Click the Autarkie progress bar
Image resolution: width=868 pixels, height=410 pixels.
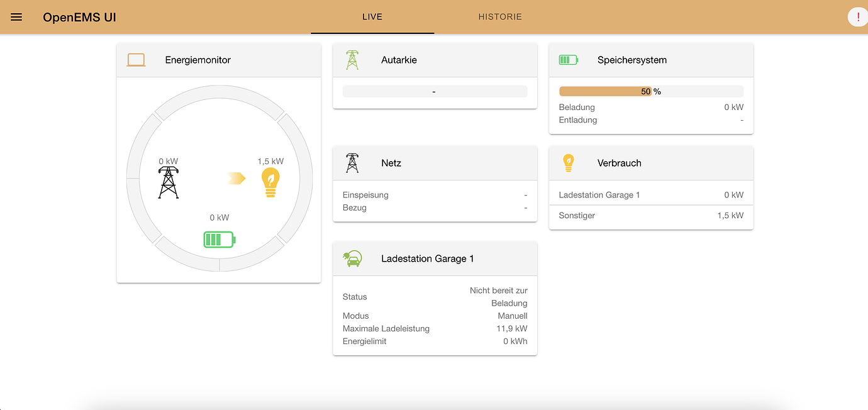[x=435, y=92]
